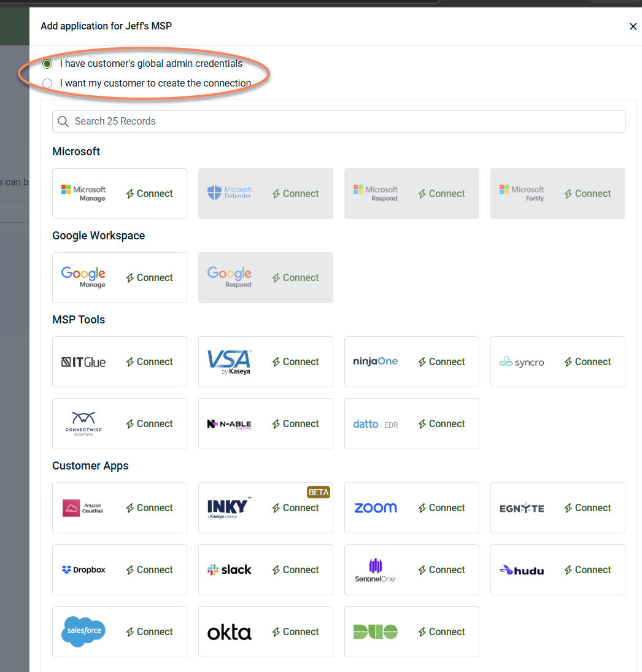
Task: Connect Okta
Action: (296, 632)
